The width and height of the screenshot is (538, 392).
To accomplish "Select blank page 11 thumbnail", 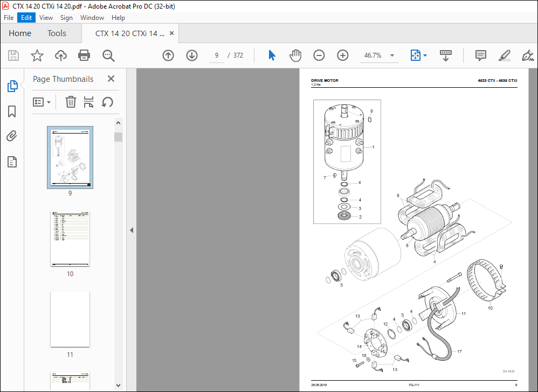I will click(x=70, y=319).
